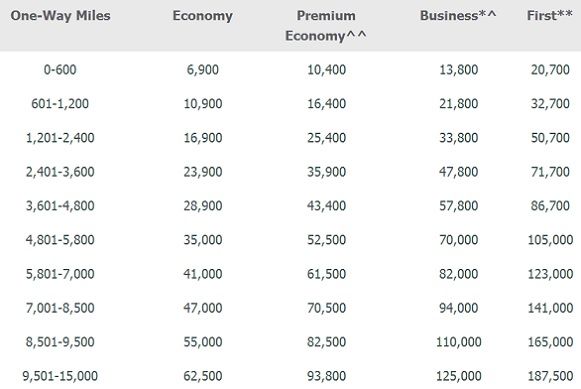Select the 9,501-15,000 distance band
Viewport: 581px width, 389px height.
coord(60,376)
